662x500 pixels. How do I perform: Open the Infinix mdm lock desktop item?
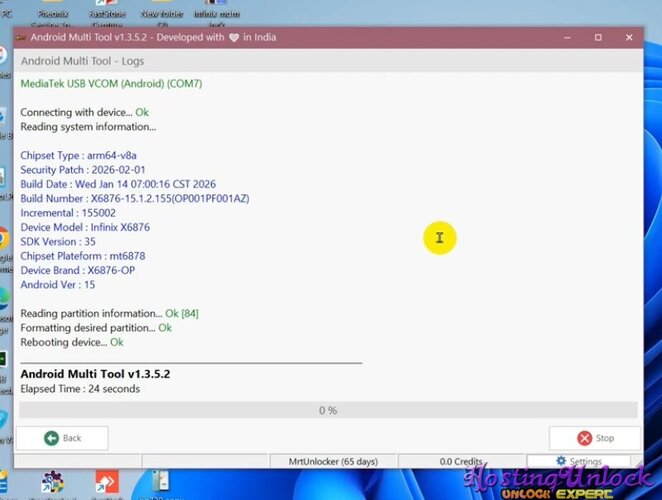pos(218,12)
